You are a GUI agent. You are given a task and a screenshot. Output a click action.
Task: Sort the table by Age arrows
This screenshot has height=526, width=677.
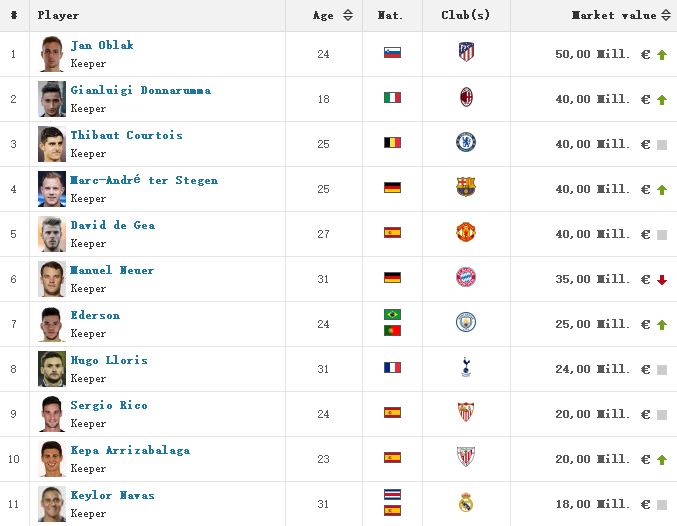(x=348, y=15)
